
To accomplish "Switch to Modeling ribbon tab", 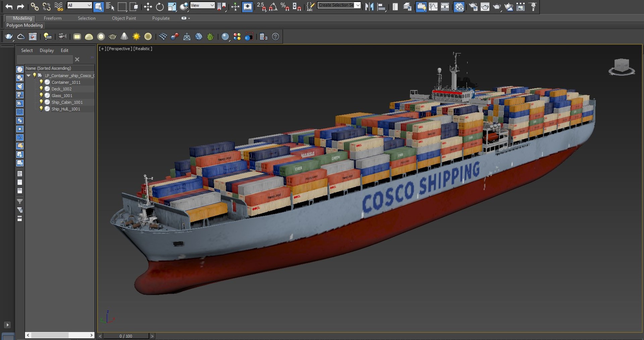I will click(22, 18).
